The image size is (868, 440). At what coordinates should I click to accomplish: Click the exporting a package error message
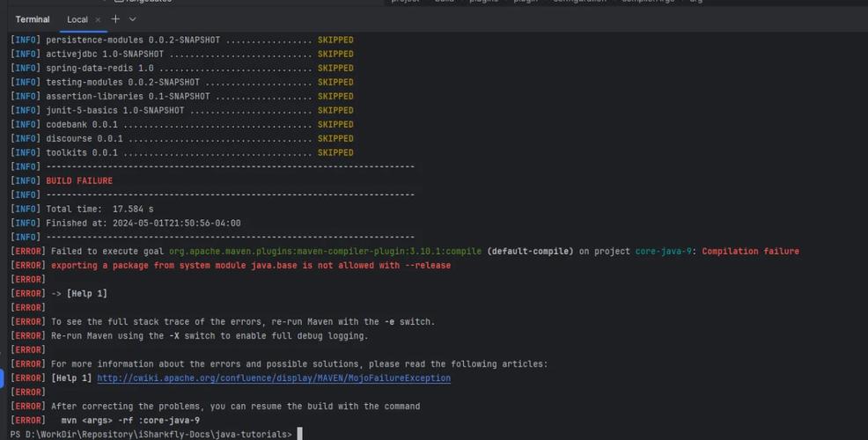coord(250,266)
